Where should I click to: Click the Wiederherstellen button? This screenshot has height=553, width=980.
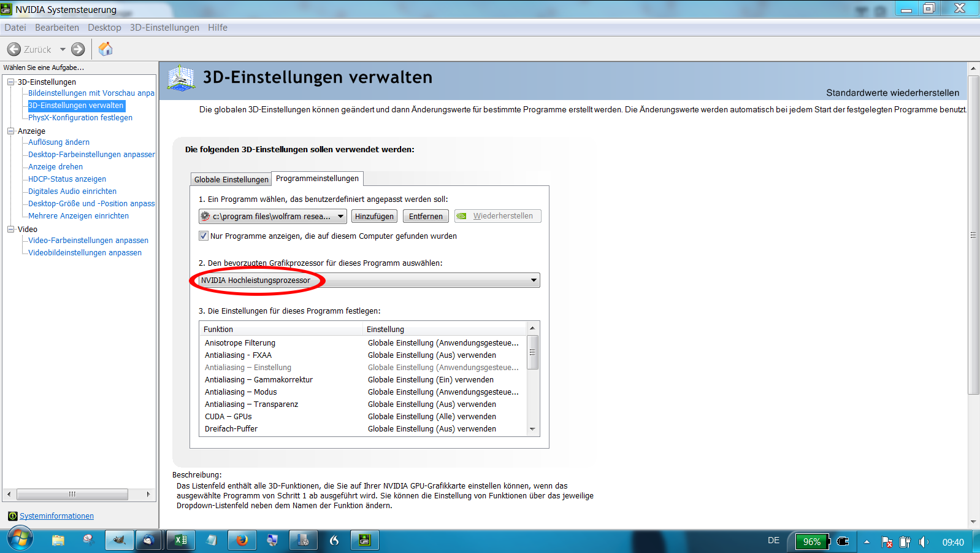tap(497, 216)
